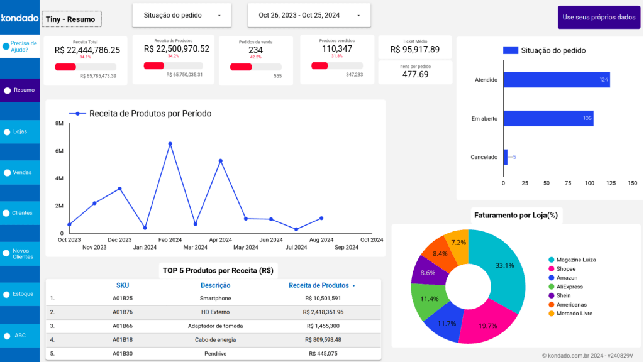Click the Feb 2024 peak data point
The height and width of the screenshot is (362, 644).
170,143
